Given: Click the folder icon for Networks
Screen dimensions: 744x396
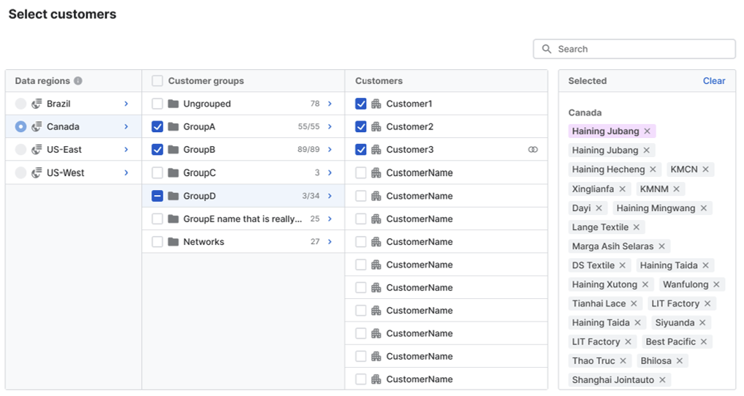Looking at the screenshot, I should 173,242.
